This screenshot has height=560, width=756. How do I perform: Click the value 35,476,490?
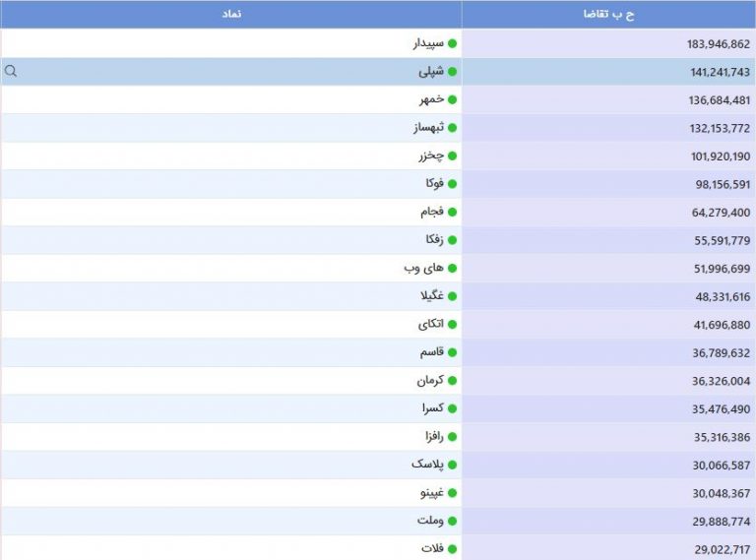(721, 409)
